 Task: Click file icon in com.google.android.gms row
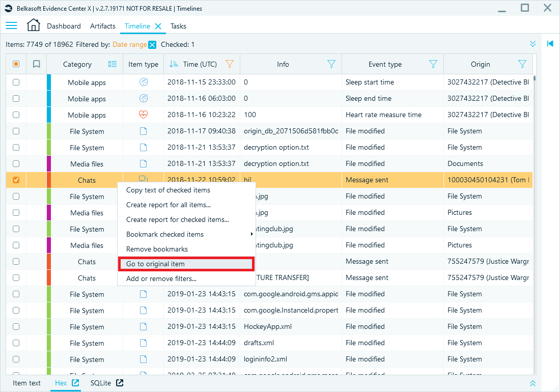tap(143, 294)
